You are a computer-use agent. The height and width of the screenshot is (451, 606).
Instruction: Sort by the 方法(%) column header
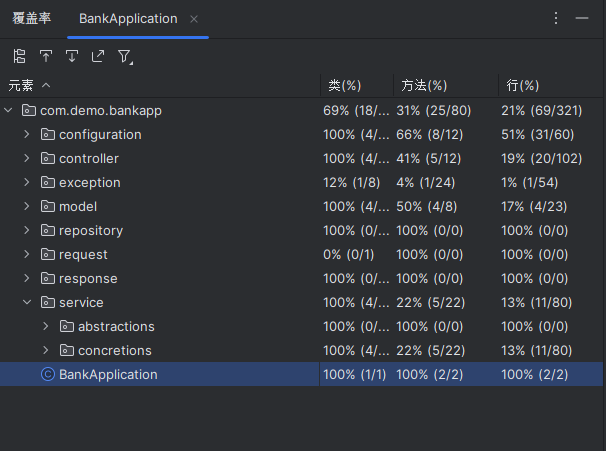click(x=424, y=85)
